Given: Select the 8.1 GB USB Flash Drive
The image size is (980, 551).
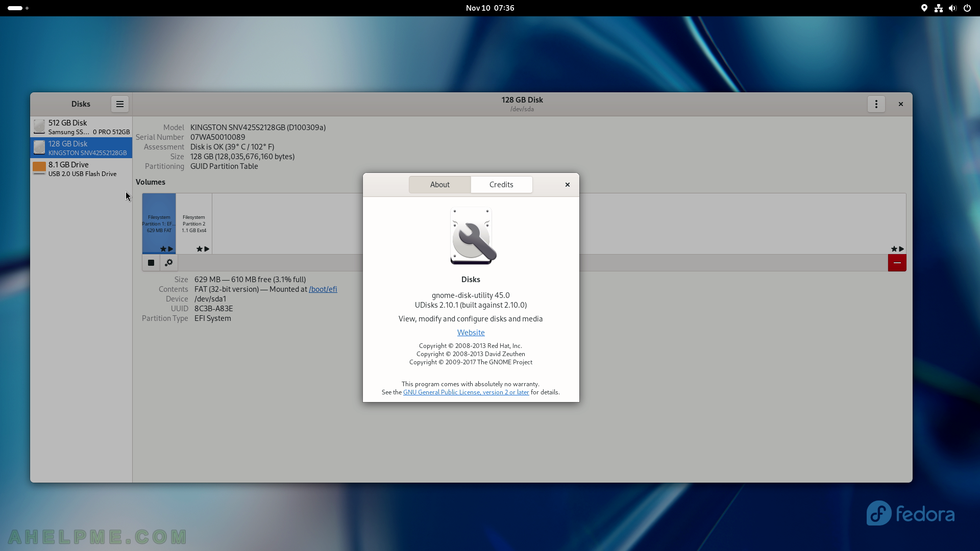Looking at the screenshot, I should (81, 169).
